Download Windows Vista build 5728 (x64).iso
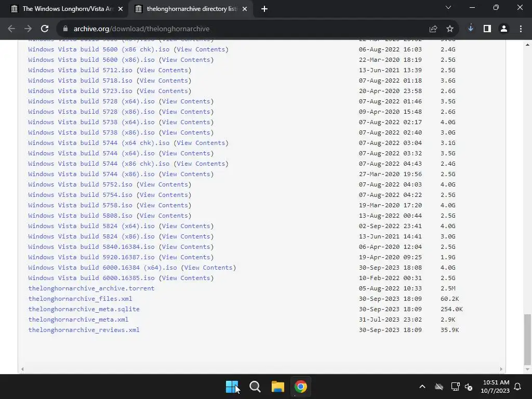Viewport: 532px width, 399px height. tap(91, 101)
